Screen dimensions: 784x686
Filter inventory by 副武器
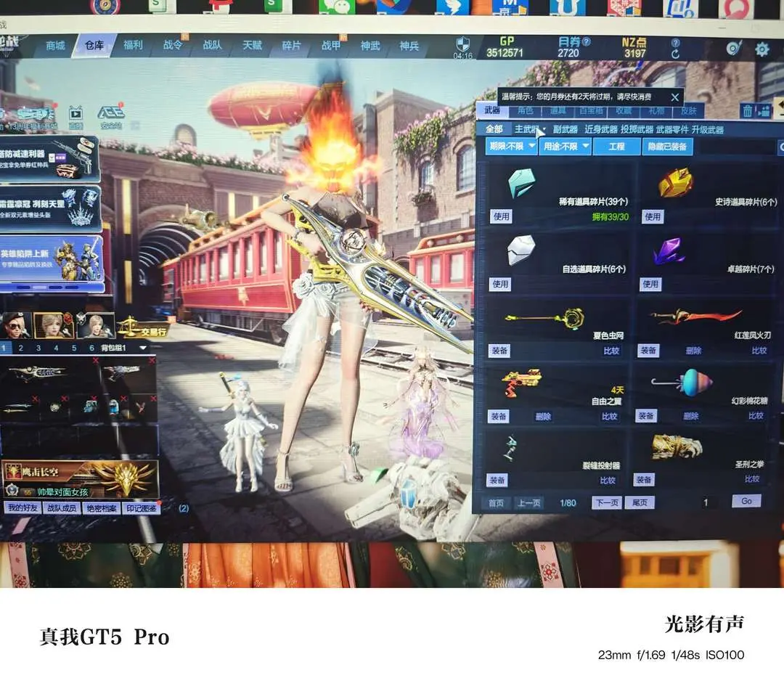tap(565, 129)
